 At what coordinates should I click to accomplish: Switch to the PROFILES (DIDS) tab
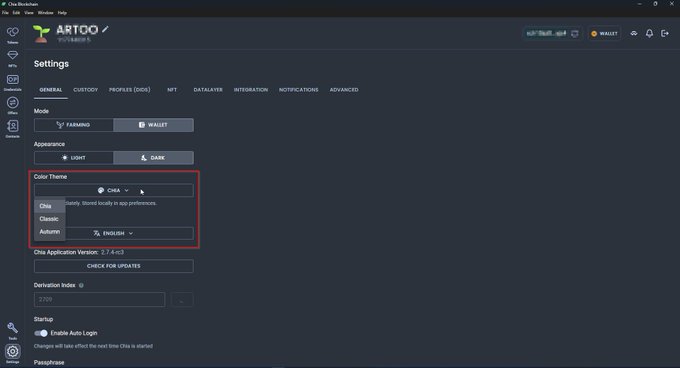(130, 90)
